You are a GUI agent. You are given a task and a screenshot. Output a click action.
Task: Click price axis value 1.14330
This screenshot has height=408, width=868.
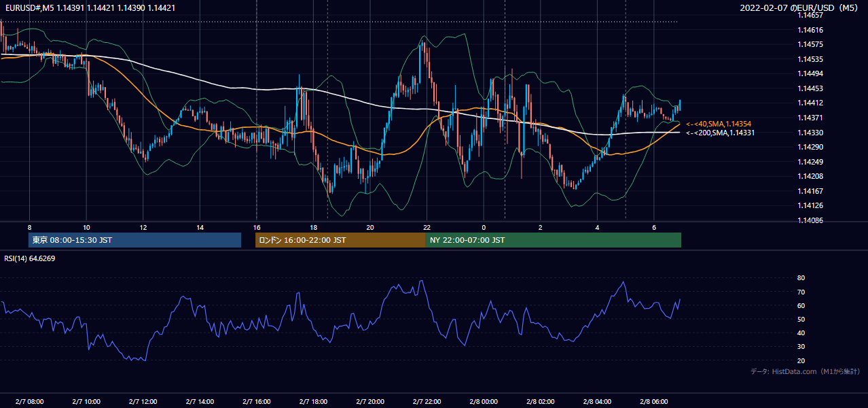(810, 132)
